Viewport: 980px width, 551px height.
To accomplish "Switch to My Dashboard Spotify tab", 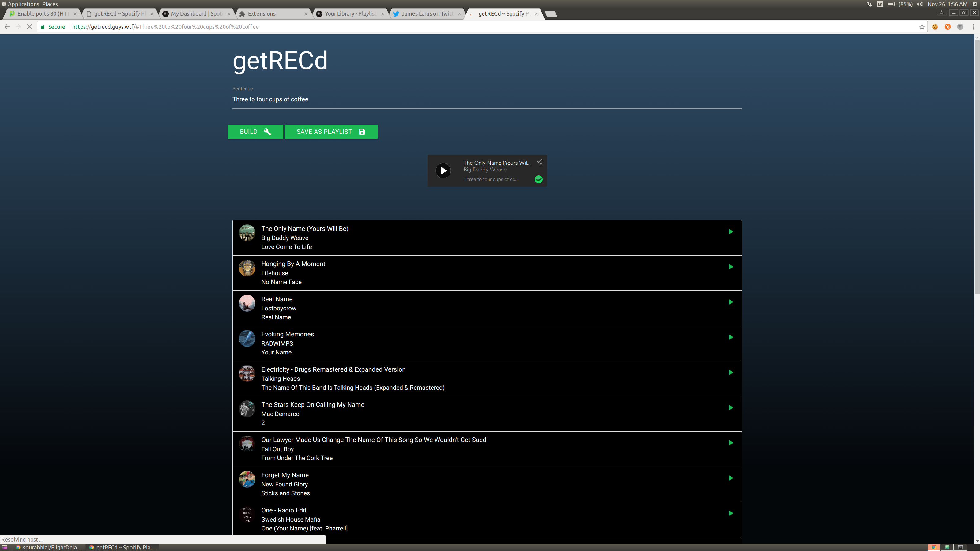I will (x=196, y=14).
